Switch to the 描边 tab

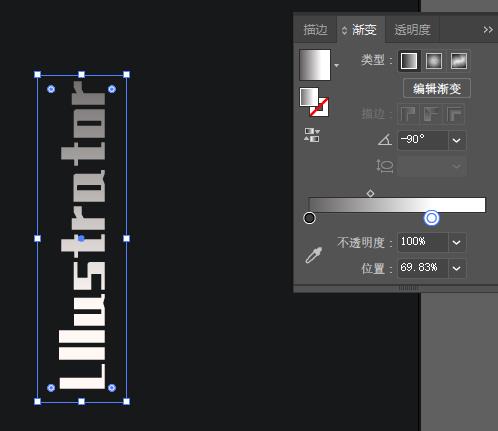point(315,30)
